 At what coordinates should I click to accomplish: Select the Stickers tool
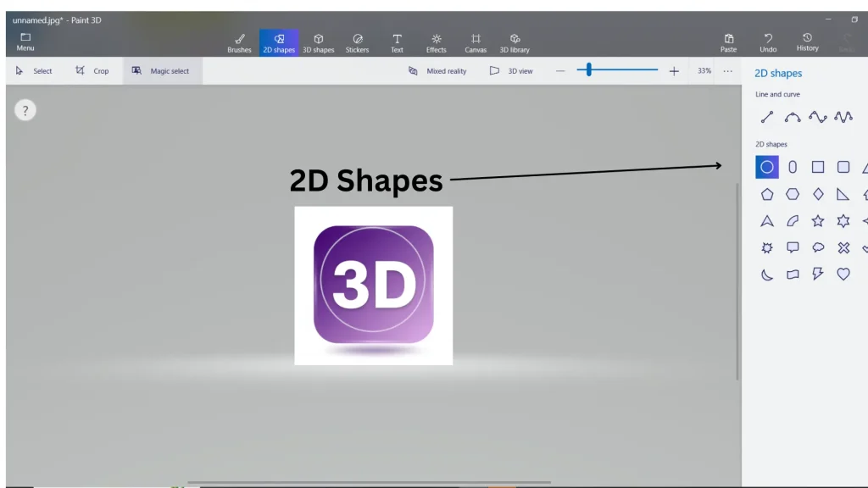[x=357, y=42]
